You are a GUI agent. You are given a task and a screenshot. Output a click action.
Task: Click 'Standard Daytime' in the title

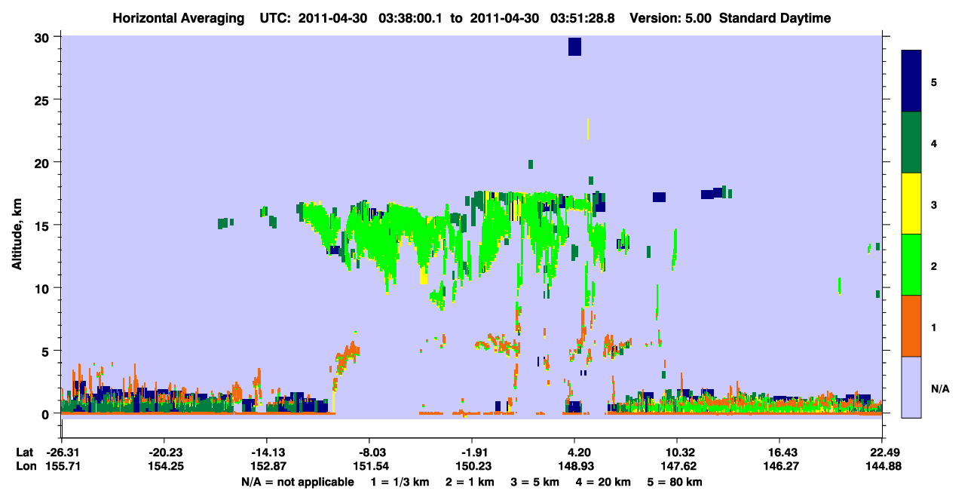click(775, 18)
